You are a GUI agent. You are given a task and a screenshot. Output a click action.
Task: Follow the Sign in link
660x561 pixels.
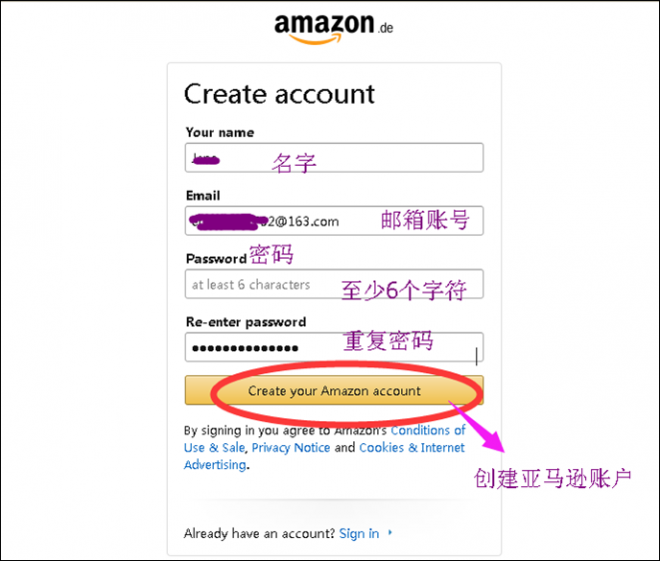click(x=359, y=533)
